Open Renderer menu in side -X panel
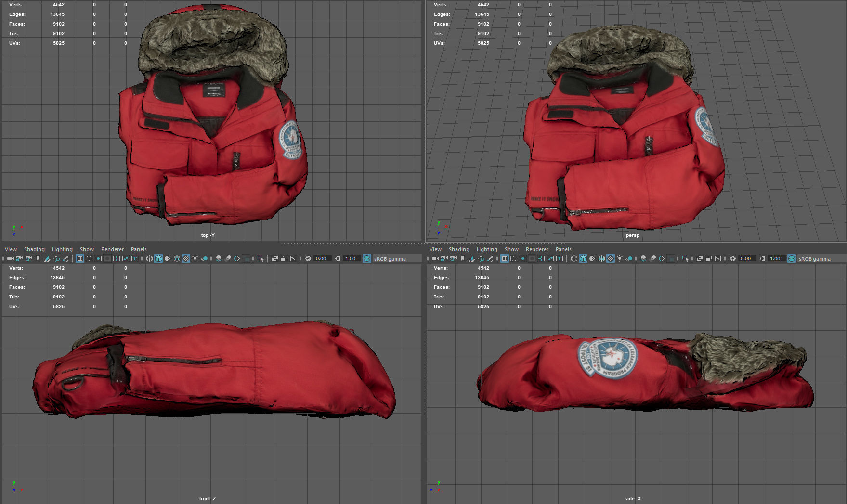The image size is (847, 504). (x=537, y=249)
